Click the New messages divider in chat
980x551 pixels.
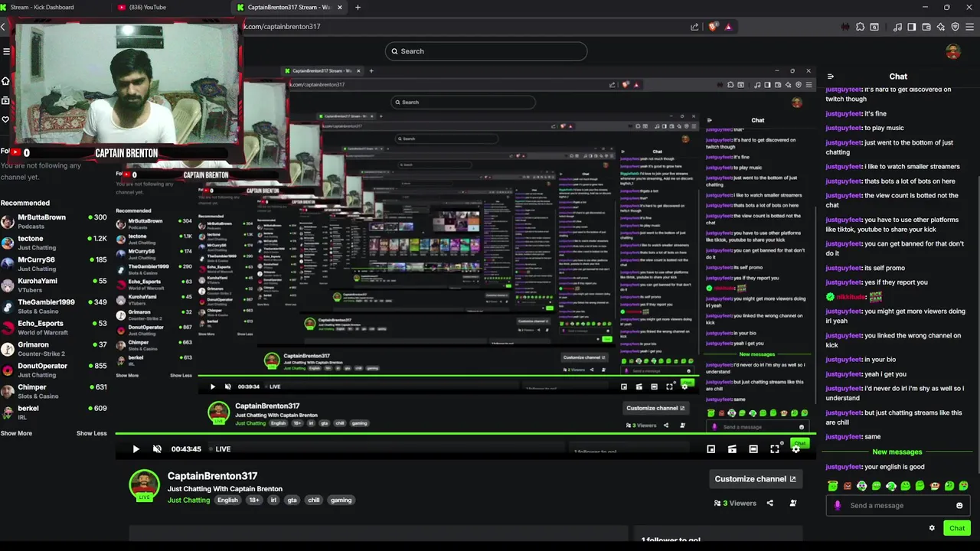pos(897,452)
